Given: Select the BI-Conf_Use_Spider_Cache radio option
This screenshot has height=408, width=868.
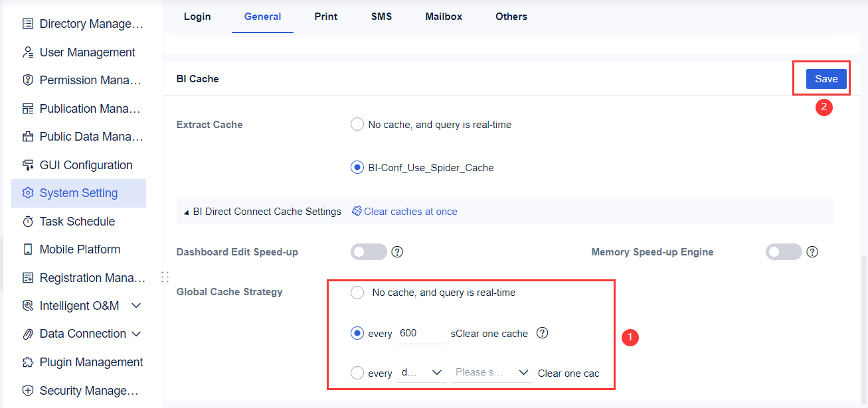Looking at the screenshot, I should 357,167.
